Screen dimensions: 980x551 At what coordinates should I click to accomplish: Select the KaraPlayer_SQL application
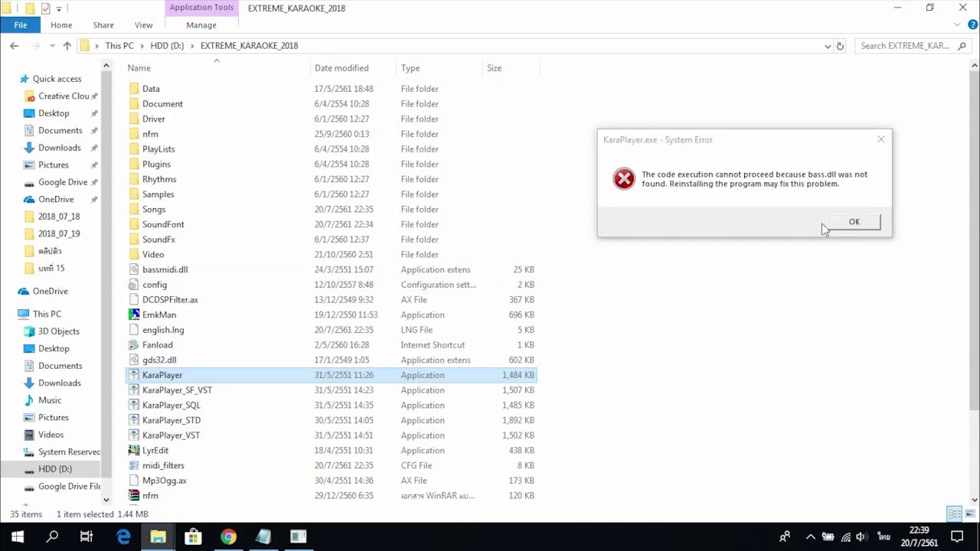point(171,405)
